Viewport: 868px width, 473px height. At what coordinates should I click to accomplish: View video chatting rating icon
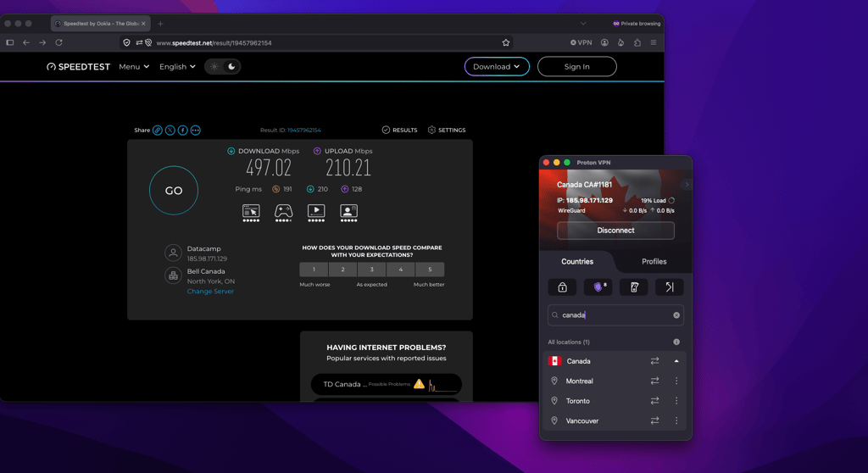pyautogui.click(x=348, y=213)
